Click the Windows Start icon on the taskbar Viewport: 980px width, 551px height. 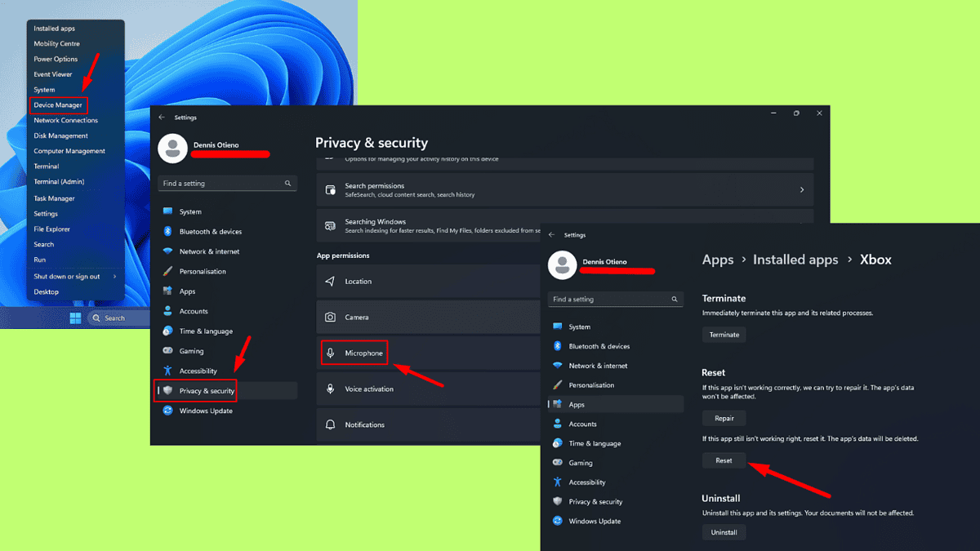click(x=76, y=318)
